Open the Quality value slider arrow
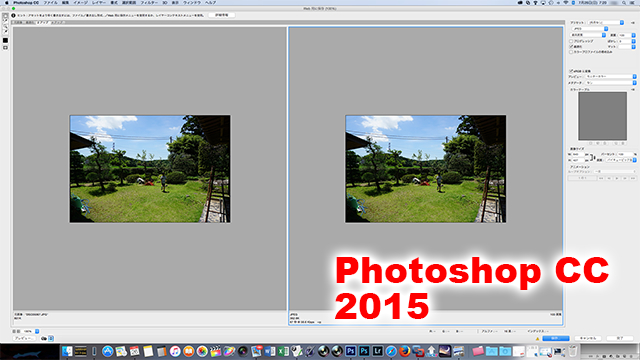The height and width of the screenshot is (360, 640). [x=633, y=35]
